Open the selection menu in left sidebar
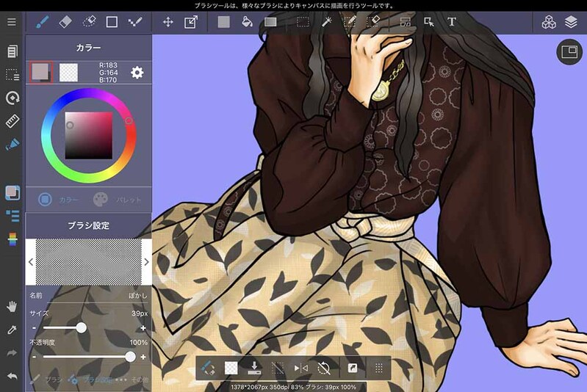The height and width of the screenshot is (392, 587). [12, 75]
